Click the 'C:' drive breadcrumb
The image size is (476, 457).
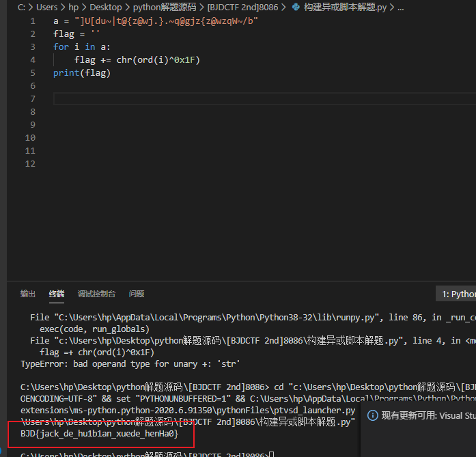23,8
